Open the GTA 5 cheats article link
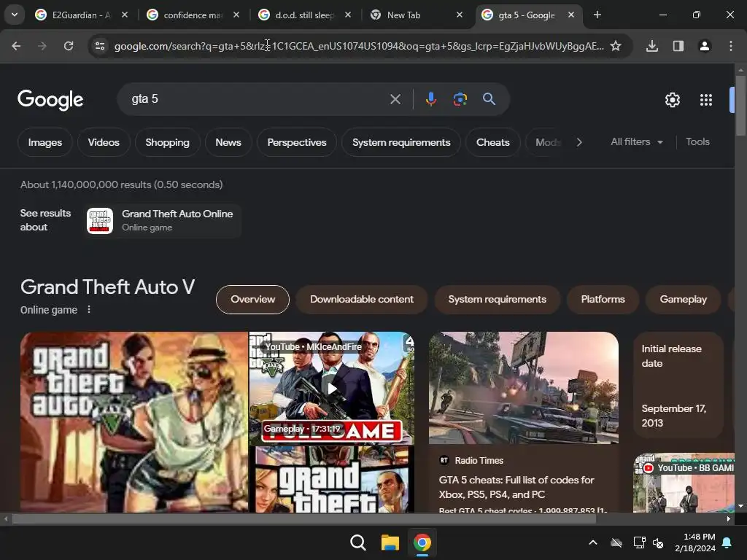This screenshot has width=747, height=560. coord(516,487)
